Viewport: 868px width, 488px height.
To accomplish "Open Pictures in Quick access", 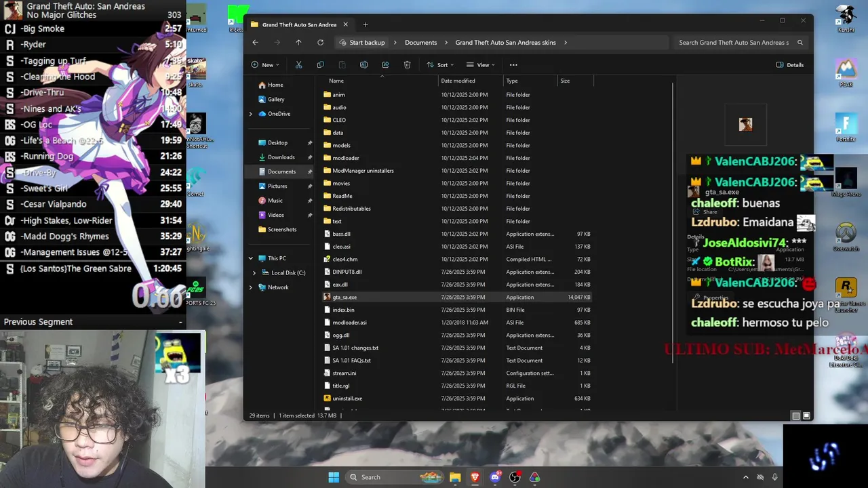I will pos(277,186).
